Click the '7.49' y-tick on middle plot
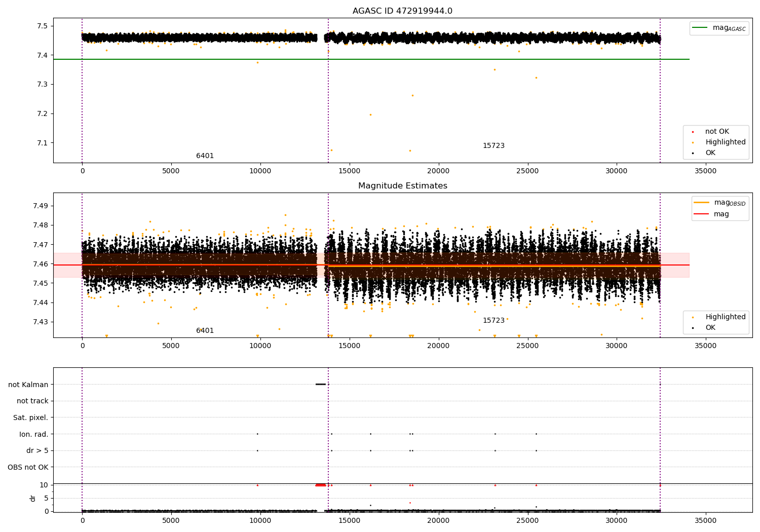Image resolution: width=760 pixels, height=532 pixels. pos(40,206)
